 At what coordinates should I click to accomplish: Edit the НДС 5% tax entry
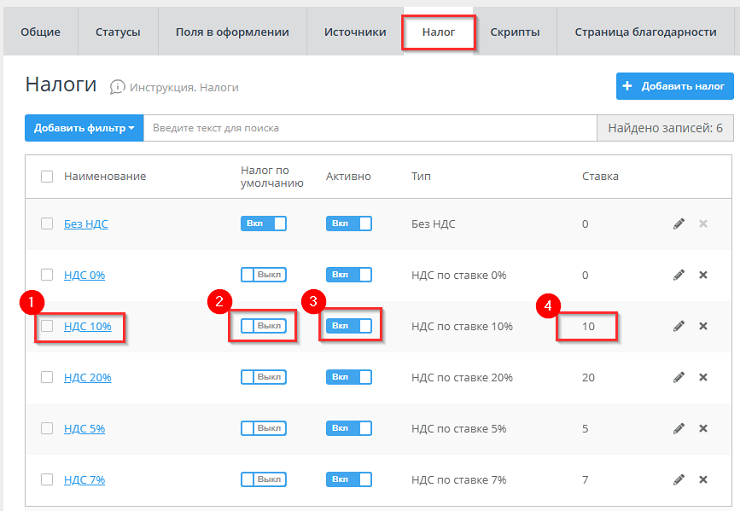pyautogui.click(x=679, y=429)
